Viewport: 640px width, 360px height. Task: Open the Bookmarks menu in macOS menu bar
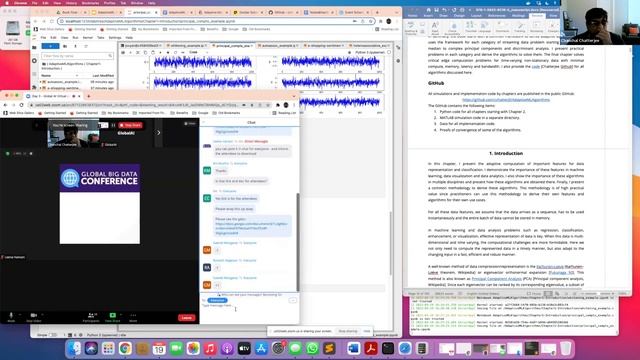pos(90,3)
